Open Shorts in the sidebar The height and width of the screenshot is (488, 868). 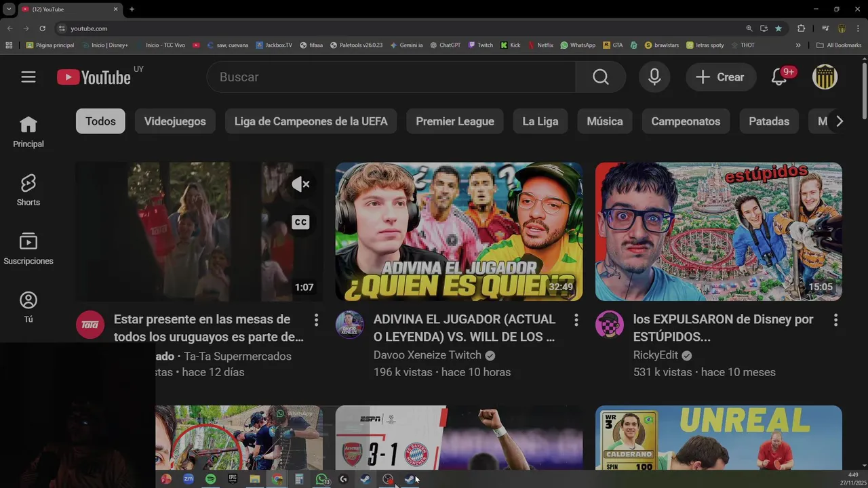pyautogui.click(x=28, y=190)
